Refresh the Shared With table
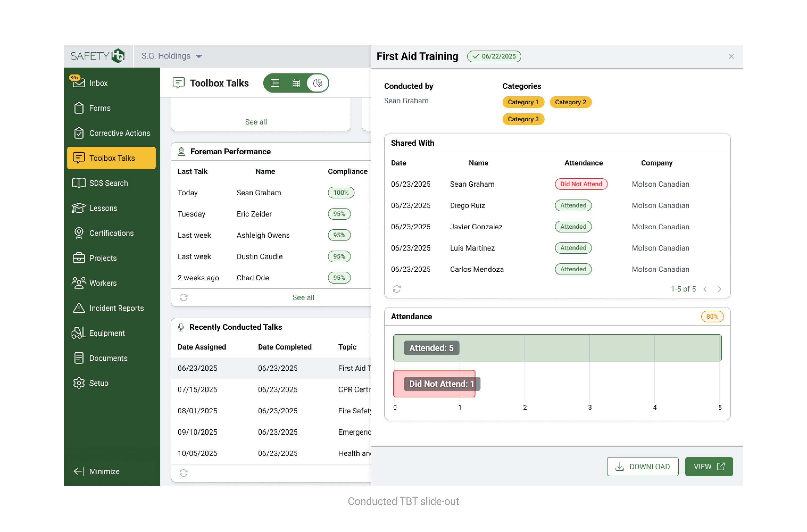The width and height of the screenshot is (807, 532). tap(397, 289)
